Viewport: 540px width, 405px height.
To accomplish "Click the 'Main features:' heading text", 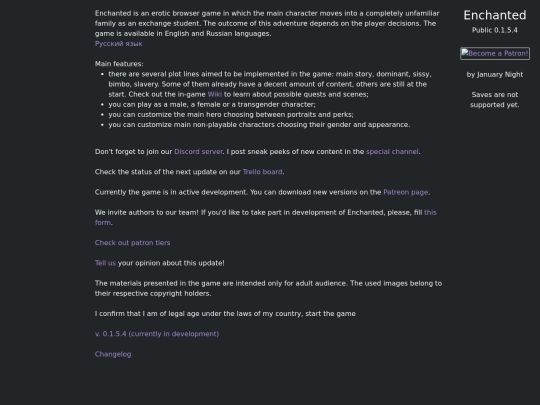I will click(x=119, y=64).
